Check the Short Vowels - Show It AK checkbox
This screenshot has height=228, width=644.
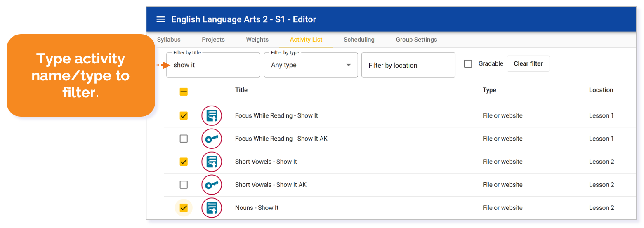[184, 185]
